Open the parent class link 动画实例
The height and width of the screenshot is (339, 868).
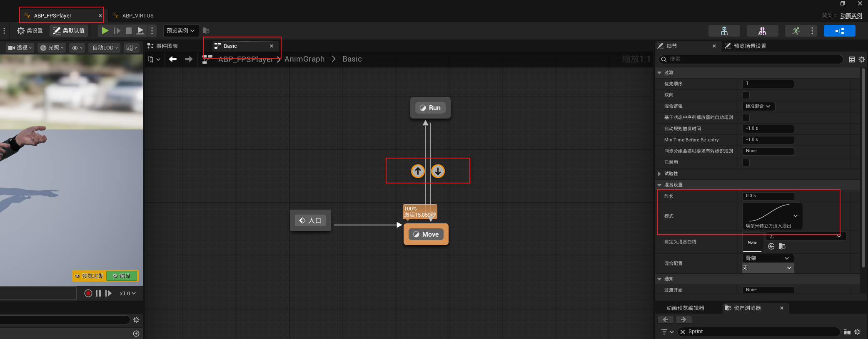pyautogui.click(x=851, y=15)
